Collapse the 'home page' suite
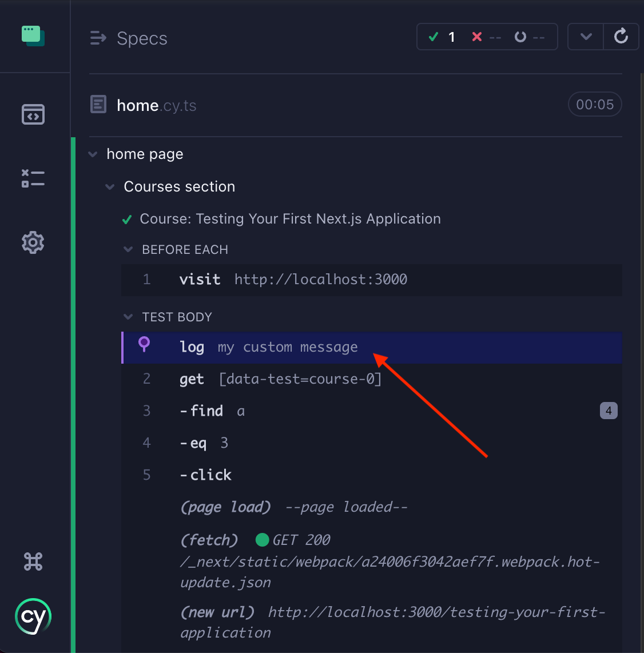 93,154
